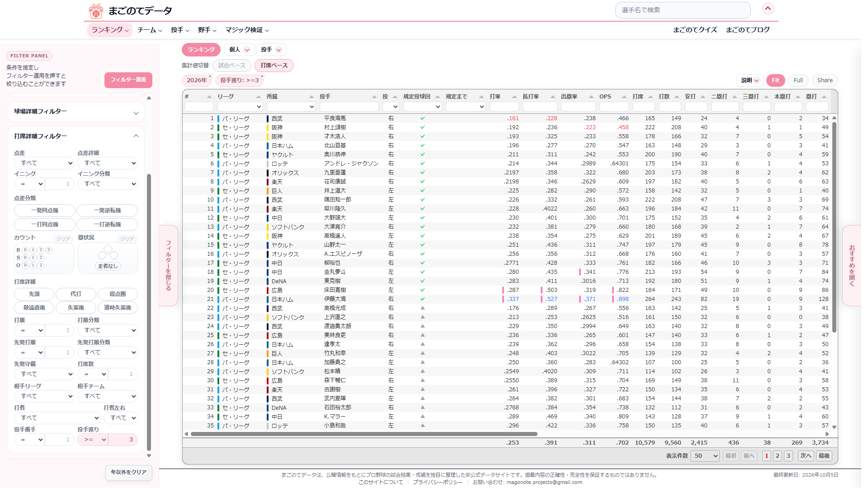Image resolution: width=868 pixels, height=488 pixels.
Task: Open the 点差 dropdown
Action: tap(44, 163)
